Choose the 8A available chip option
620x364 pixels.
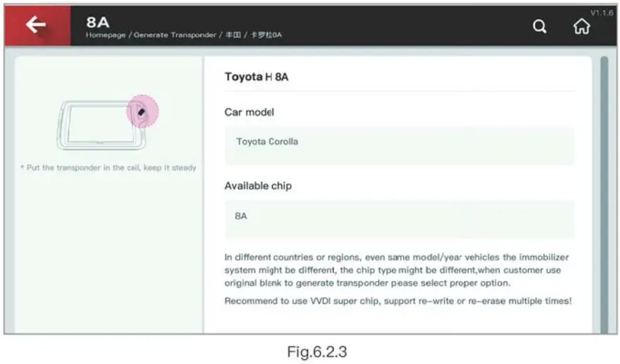399,216
